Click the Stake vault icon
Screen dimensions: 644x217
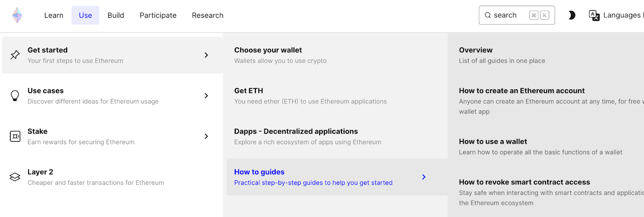[x=15, y=136]
